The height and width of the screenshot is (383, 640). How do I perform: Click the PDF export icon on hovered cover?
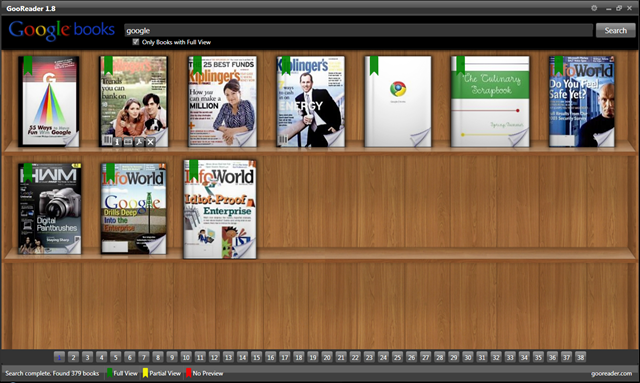click(139, 142)
